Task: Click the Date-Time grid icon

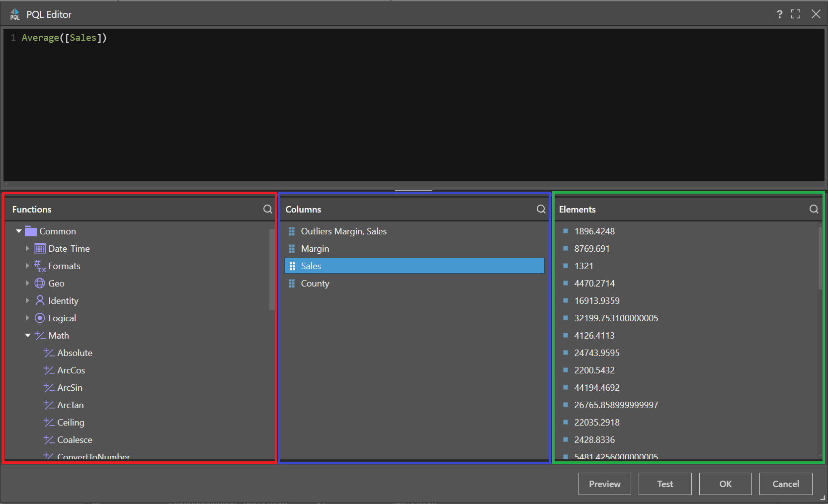Action: tap(39, 248)
